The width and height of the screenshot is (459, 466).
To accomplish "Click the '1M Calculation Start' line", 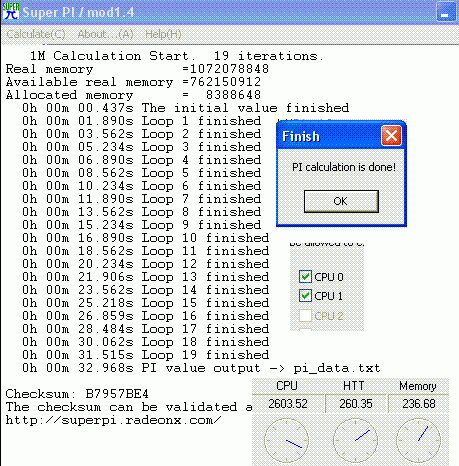I will tap(177, 56).
